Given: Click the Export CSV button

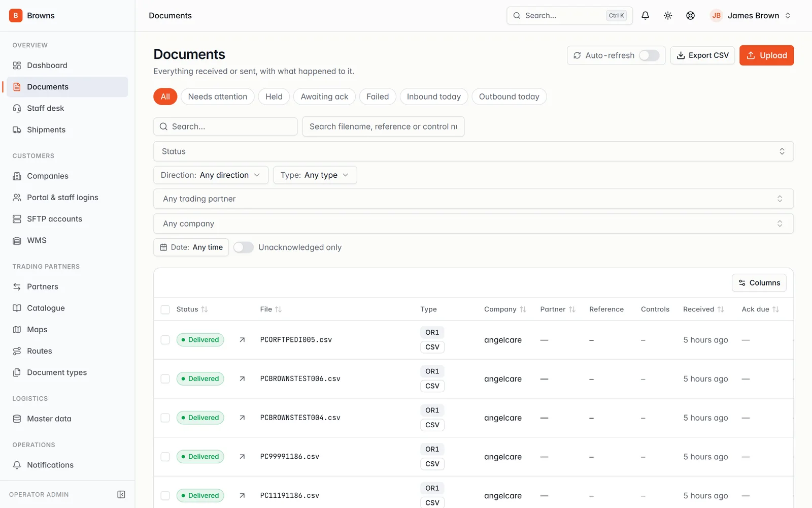Looking at the screenshot, I should 702,55.
